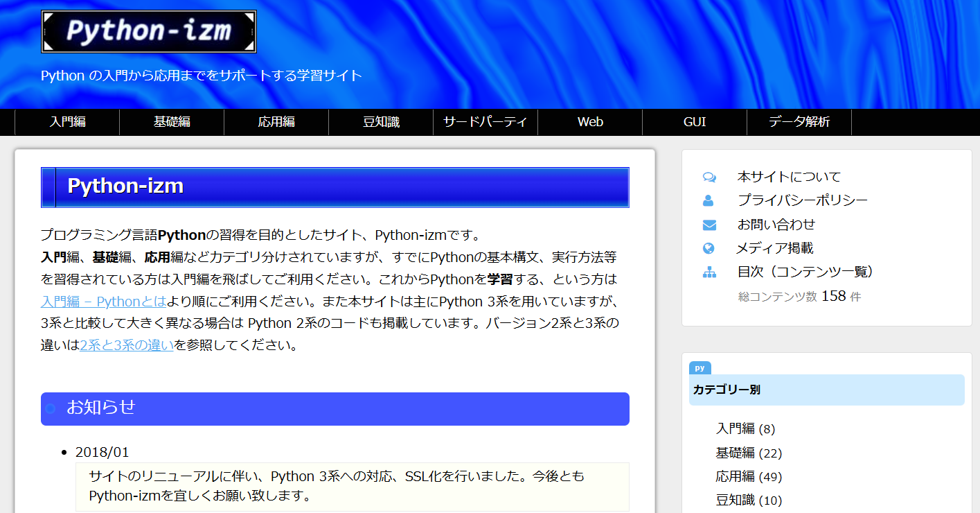Select 基礎編 (22) in the category list
The height and width of the screenshot is (513, 980).
click(x=748, y=453)
